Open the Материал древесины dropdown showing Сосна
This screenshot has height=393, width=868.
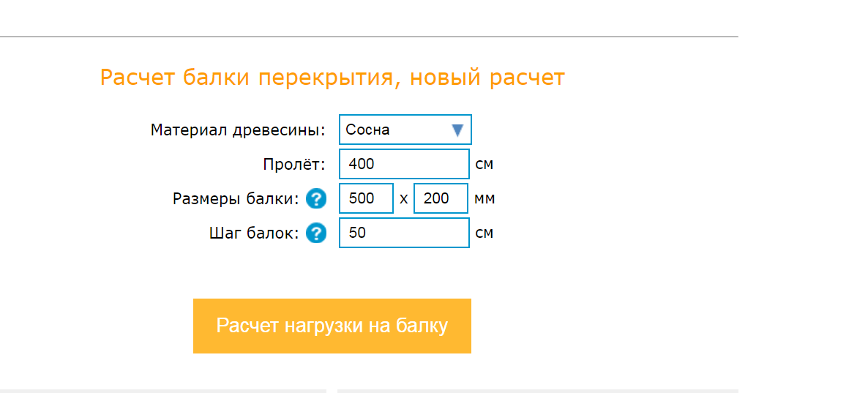[x=405, y=130]
